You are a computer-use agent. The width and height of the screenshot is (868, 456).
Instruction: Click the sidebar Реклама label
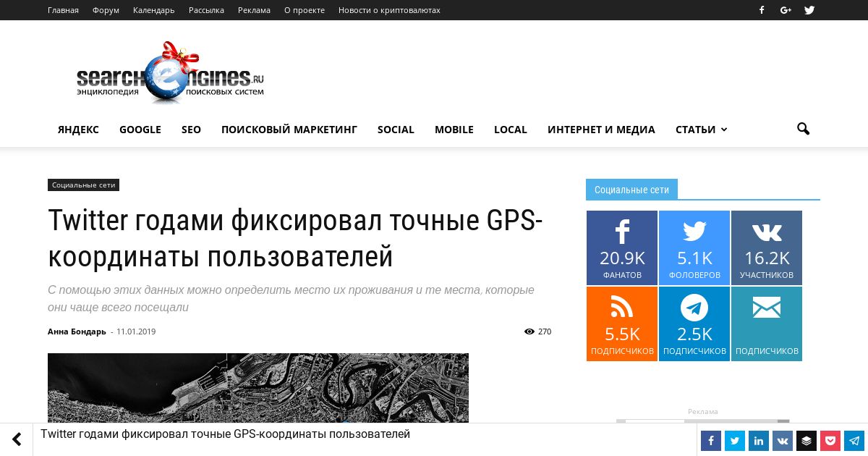(x=703, y=411)
